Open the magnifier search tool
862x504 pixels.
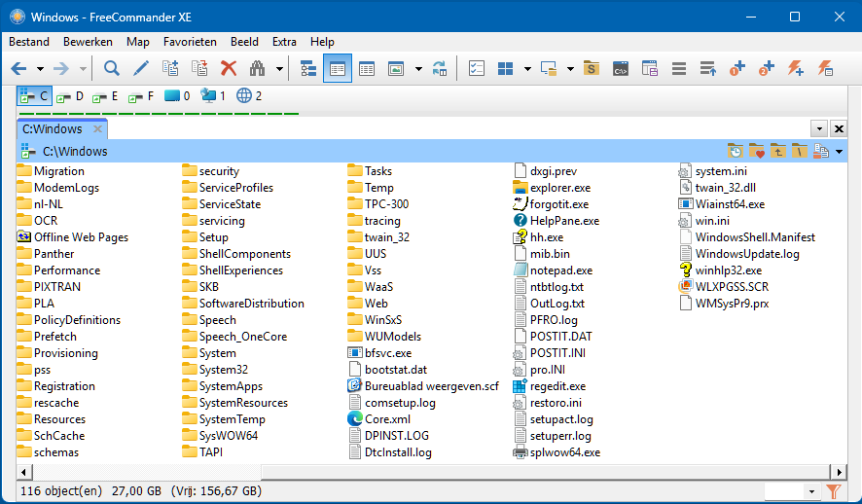coord(112,69)
